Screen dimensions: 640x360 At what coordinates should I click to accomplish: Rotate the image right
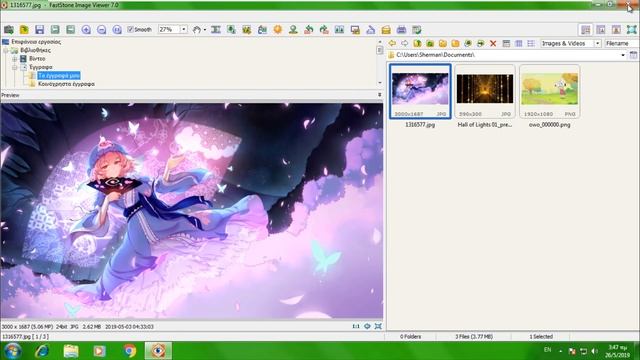pyautogui.click(x=324, y=30)
